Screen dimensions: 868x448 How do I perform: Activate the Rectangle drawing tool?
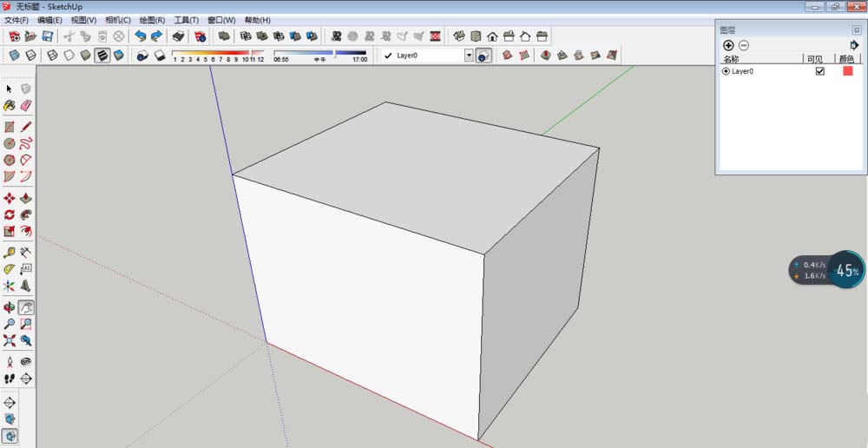coord(10,127)
